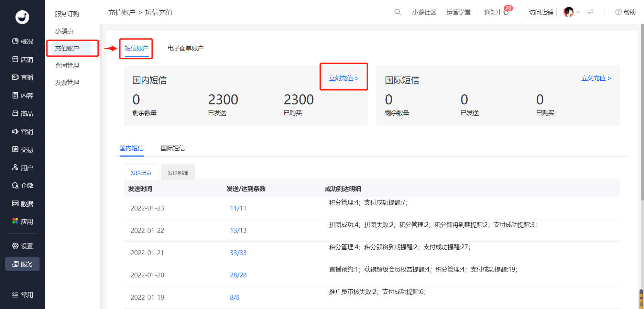Open 用户 users section
This screenshot has height=309, width=644.
(22, 168)
